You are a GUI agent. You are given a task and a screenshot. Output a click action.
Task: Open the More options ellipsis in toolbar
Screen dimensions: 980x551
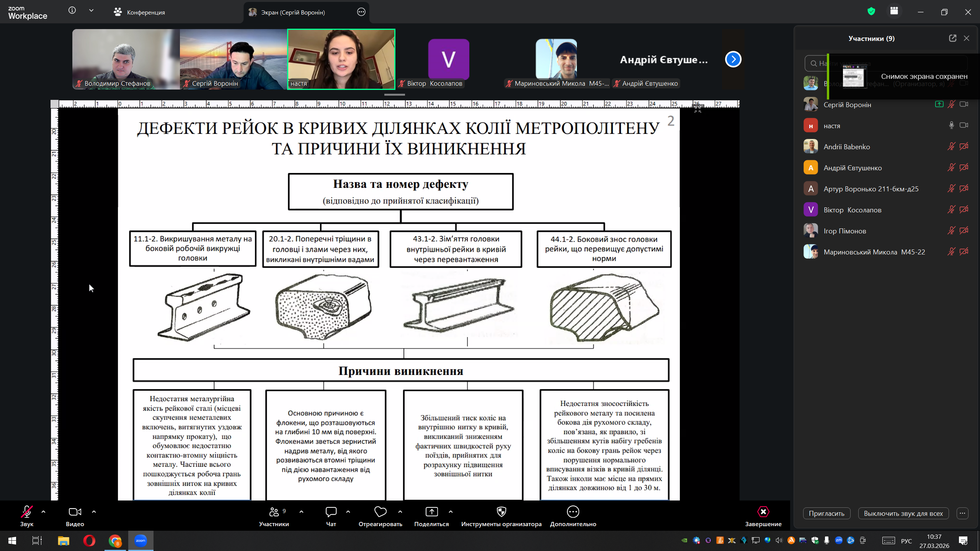coord(573,512)
